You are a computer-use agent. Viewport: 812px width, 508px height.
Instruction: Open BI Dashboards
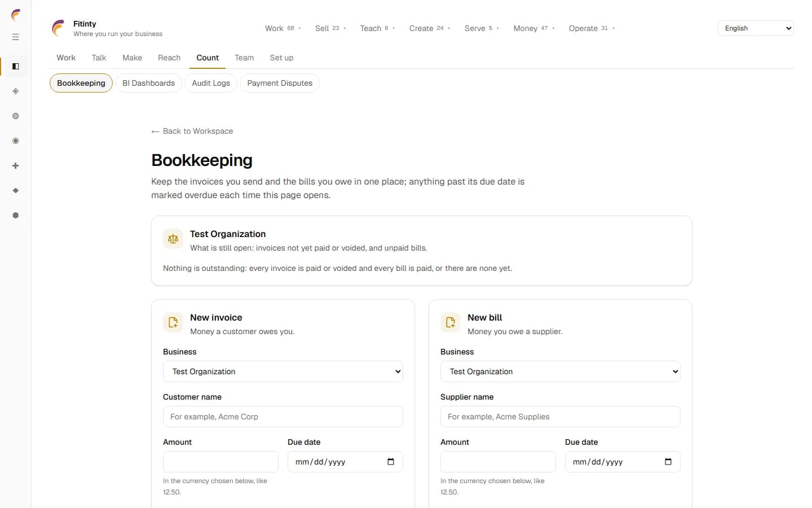(148, 83)
